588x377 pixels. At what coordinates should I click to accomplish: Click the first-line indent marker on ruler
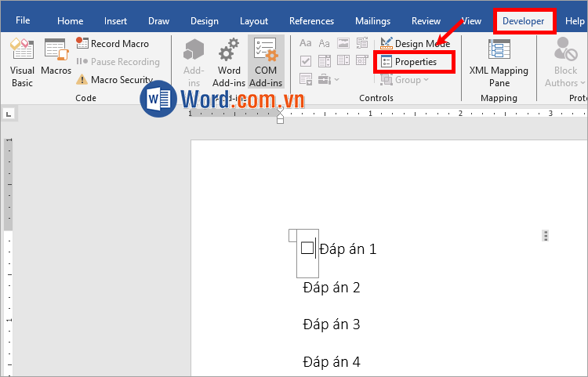[x=281, y=111]
